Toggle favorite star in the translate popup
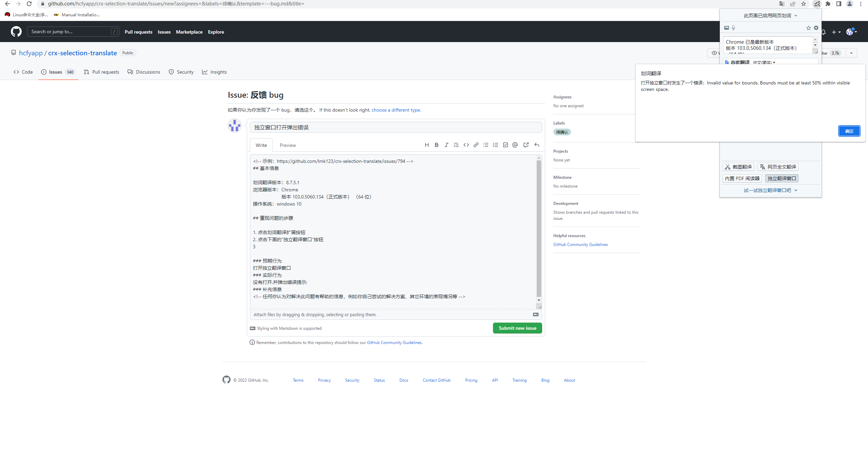868x460 pixels. (808, 28)
